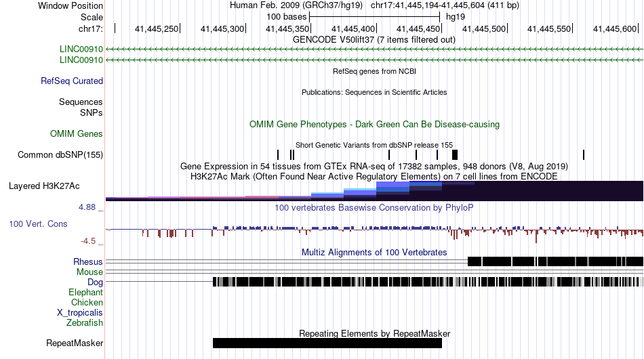The width and height of the screenshot is (644, 359).
Task: Click the Layered H3K27Ac track label
Action: click(x=44, y=186)
